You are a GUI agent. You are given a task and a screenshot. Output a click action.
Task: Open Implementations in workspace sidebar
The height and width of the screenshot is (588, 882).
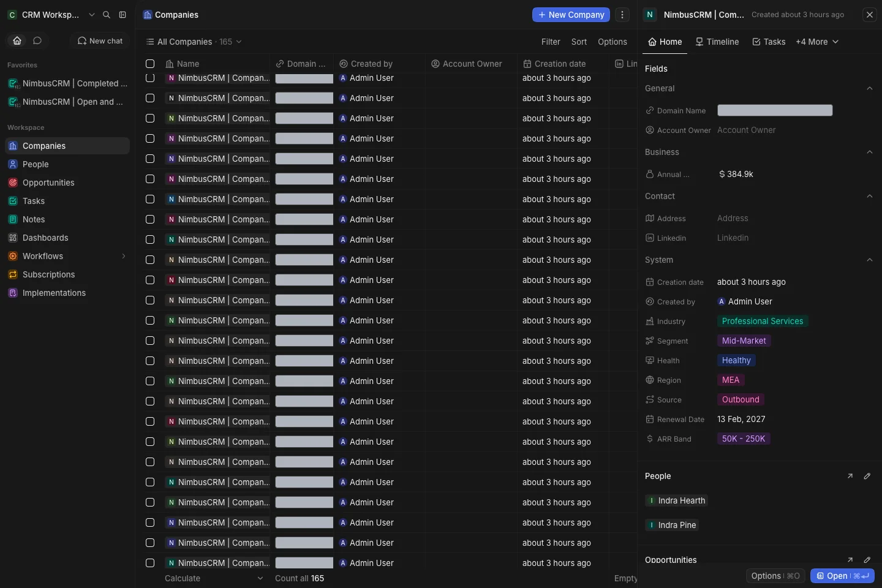67,293
